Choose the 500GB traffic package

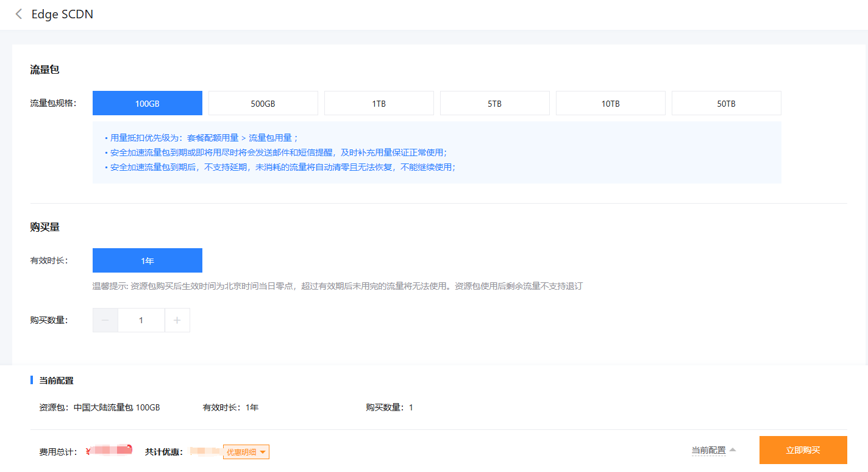pos(263,104)
